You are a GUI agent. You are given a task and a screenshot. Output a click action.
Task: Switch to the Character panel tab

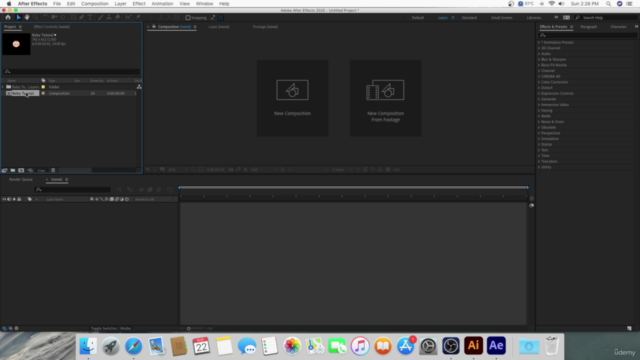618,27
